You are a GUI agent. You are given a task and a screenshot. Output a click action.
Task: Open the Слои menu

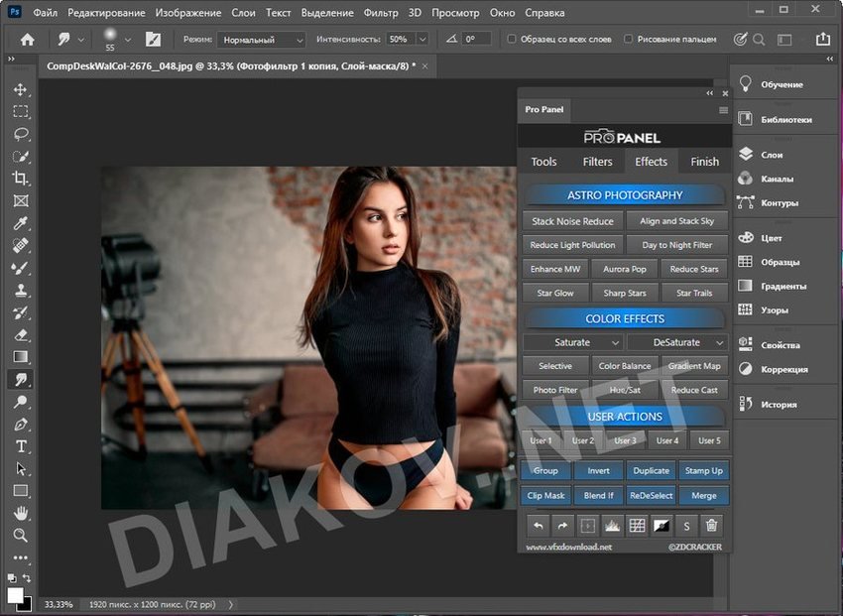click(243, 12)
